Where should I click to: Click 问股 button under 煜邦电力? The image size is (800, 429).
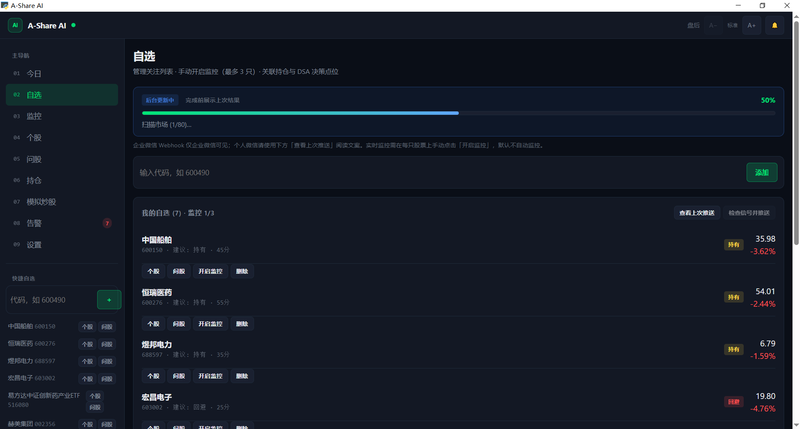pos(179,376)
